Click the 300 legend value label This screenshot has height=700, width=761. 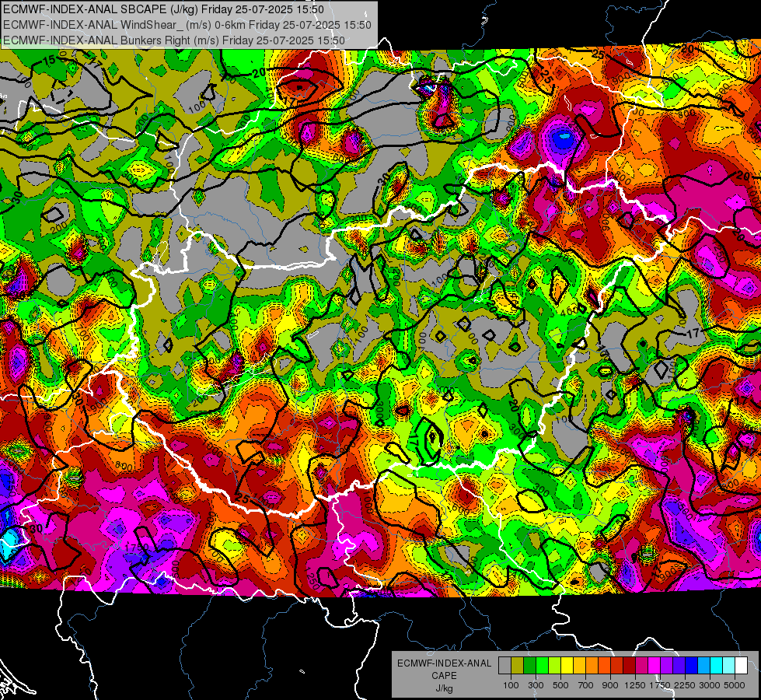(x=536, y=685)
